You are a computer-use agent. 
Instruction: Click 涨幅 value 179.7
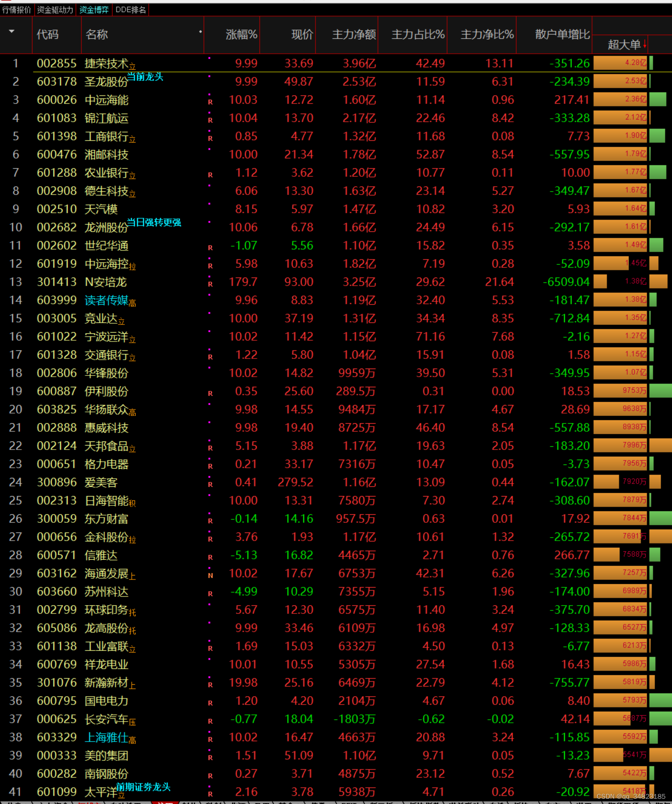[x=243, y=282]
